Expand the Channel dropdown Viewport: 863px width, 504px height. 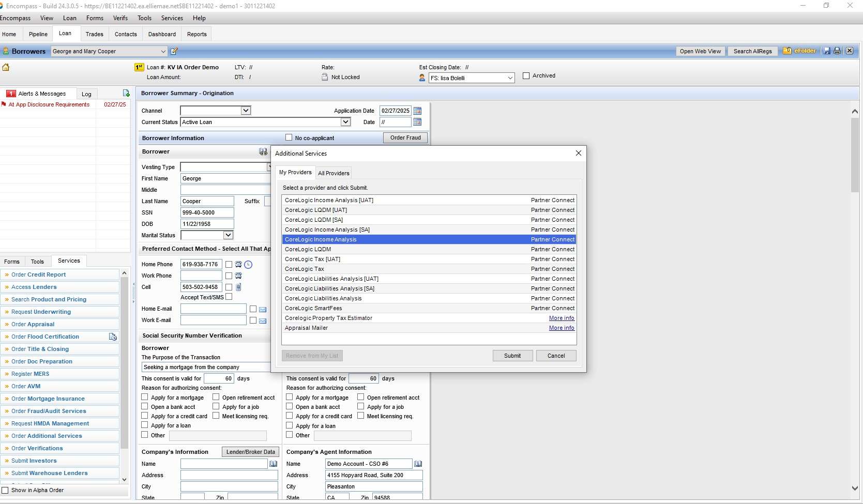point(246,110)
